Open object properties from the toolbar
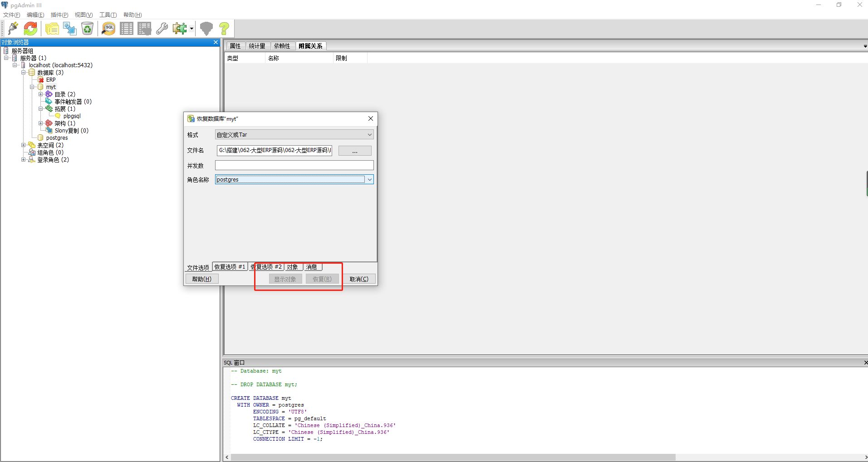The height and width of the screenshot is (462, 868). [x=51, y=28]
